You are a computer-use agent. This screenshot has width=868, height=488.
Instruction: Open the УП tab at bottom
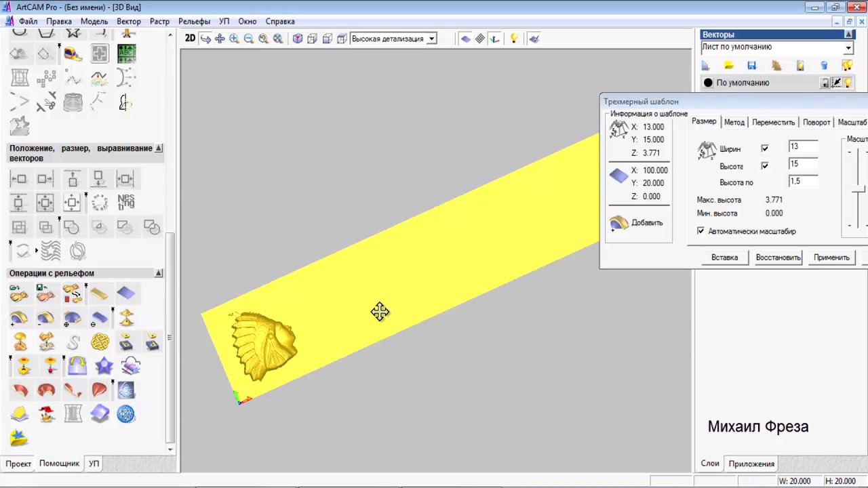click(x=94, y=464)
